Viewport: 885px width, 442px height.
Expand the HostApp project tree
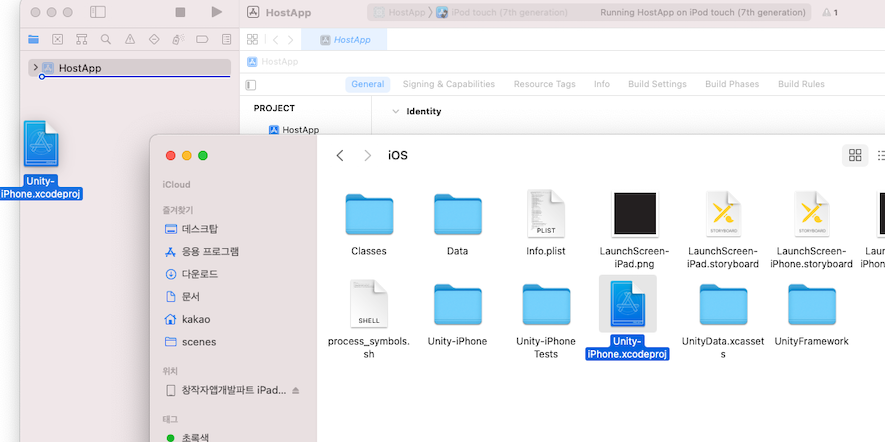(36, 68)
